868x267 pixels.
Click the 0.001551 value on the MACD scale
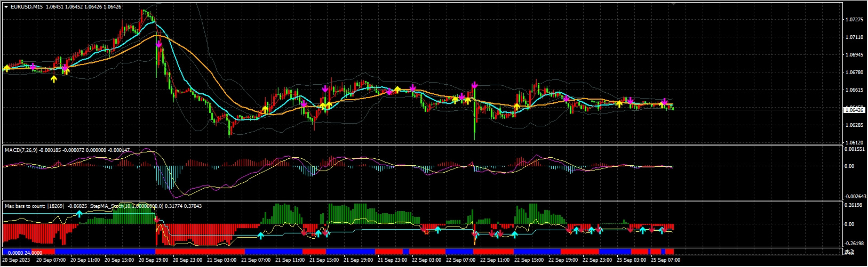click(855, 150)
